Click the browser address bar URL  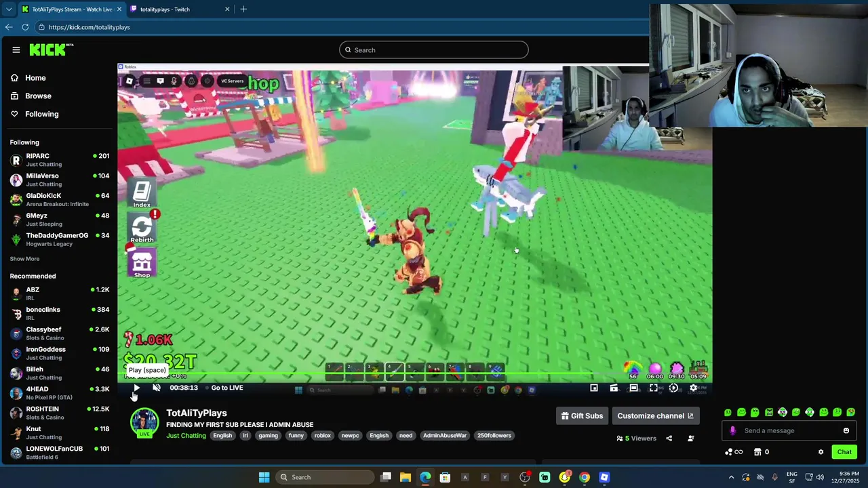pyautogui.click(x=89, y=27)
